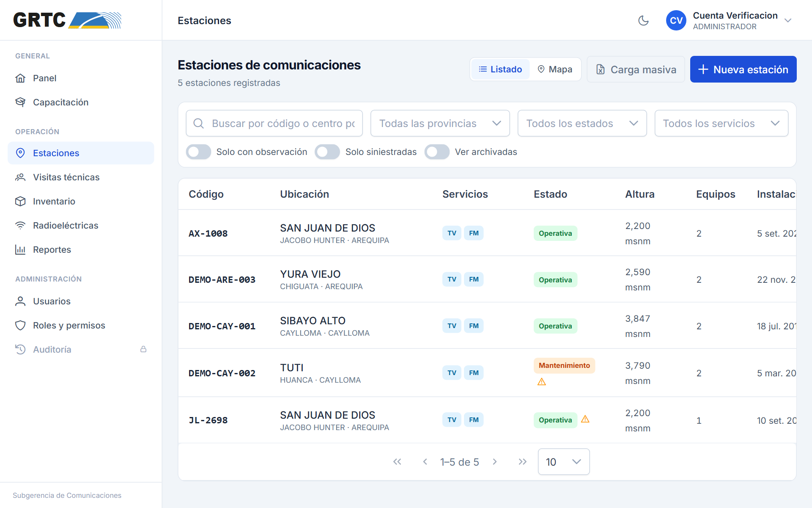
Task: Open station code AX-1008
Action: (208, 234)
